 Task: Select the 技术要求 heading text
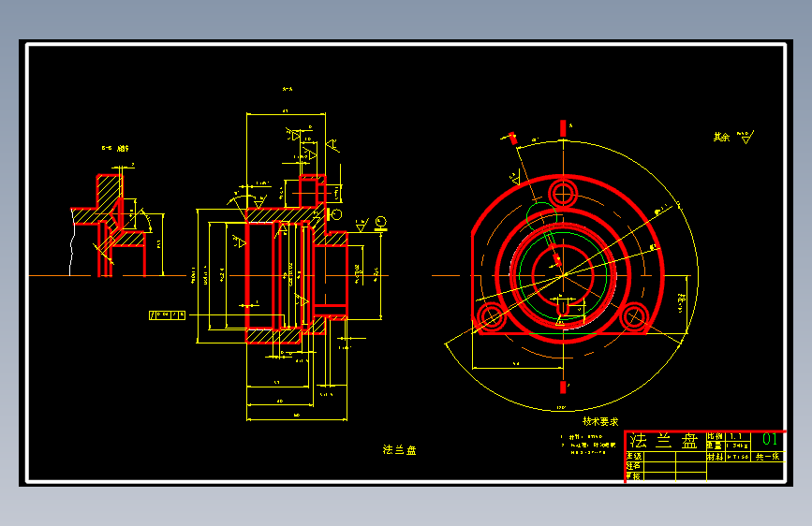pos(600,421)
